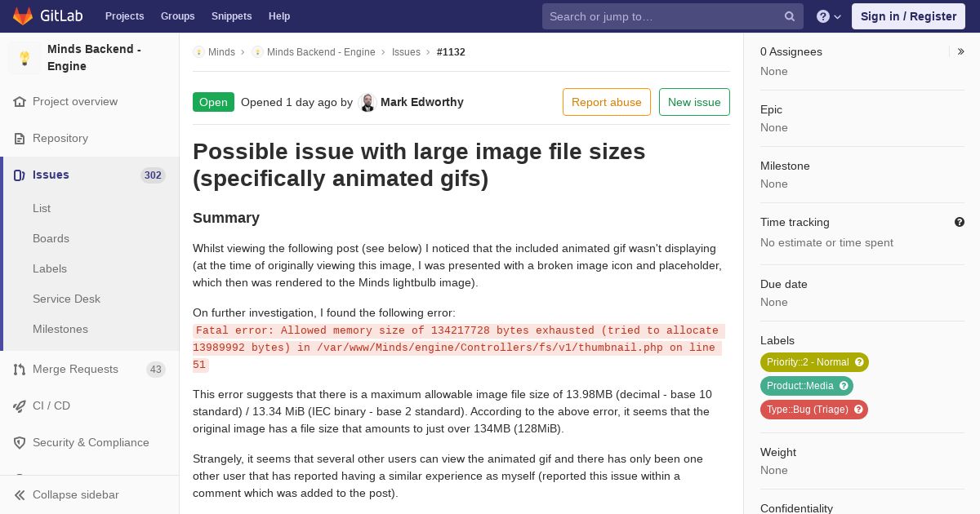Click the New issue button
The height and width of the screenshot is (514, 980).
click(694, 102)
